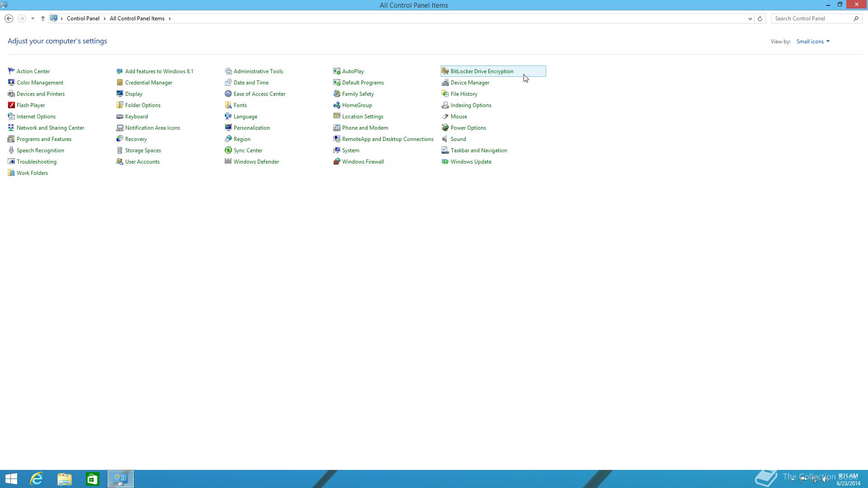Open Personalization settings
Viewport: 868px width, 488px height.
tap(251, 127)
